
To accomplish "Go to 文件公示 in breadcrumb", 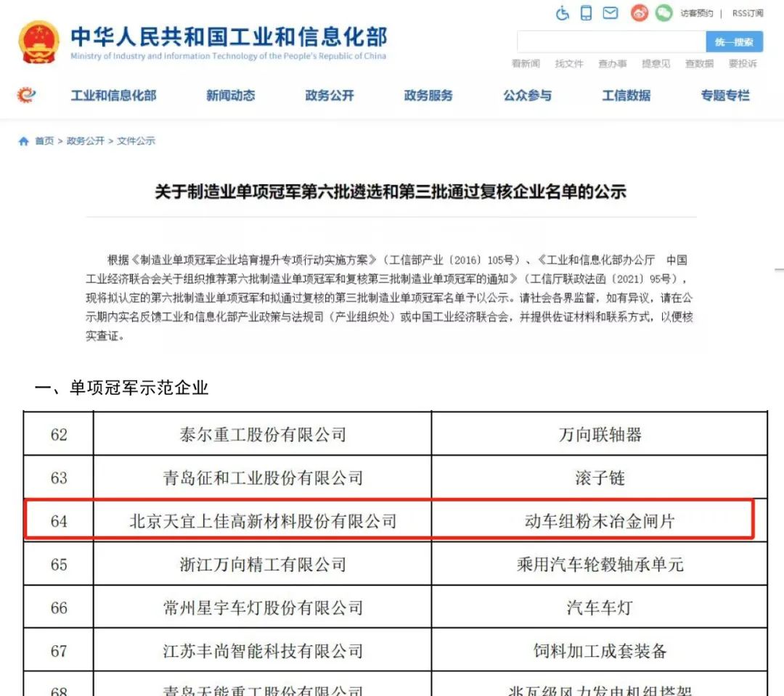I will (x=136, y=141).
